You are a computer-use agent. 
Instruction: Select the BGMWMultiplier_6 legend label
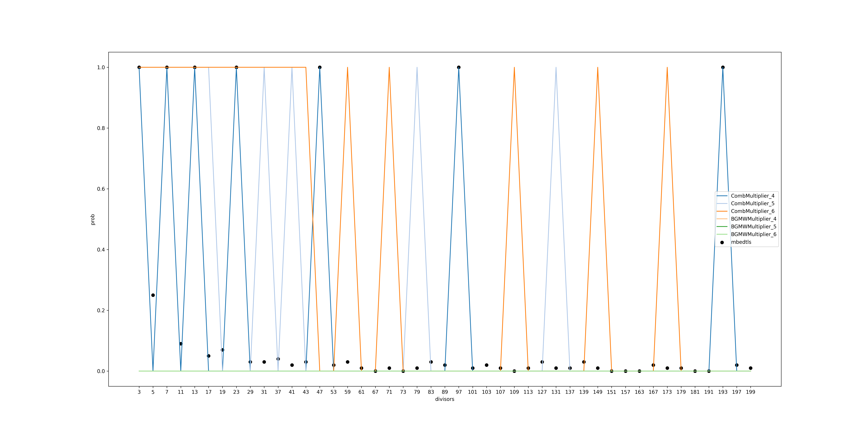pos(753,234)
